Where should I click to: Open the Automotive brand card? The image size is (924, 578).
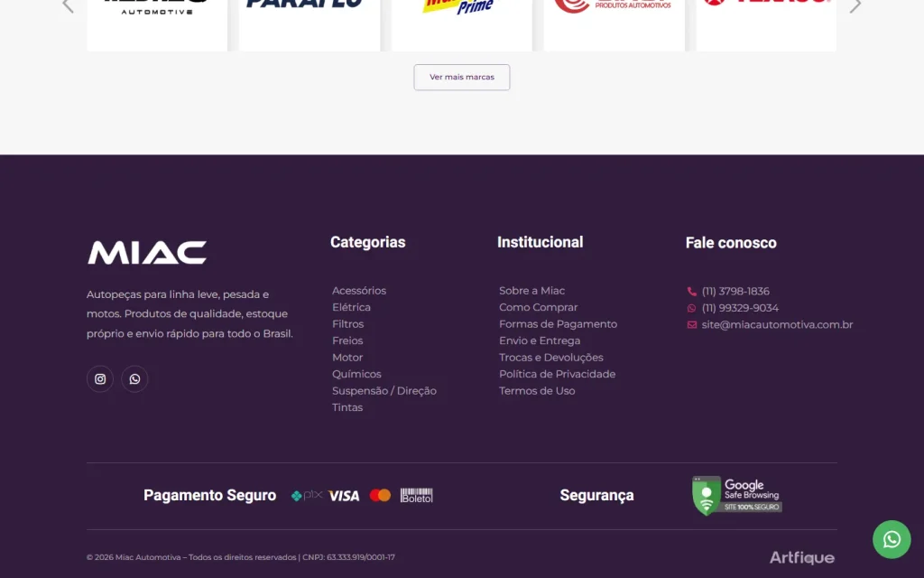[157, 25]
